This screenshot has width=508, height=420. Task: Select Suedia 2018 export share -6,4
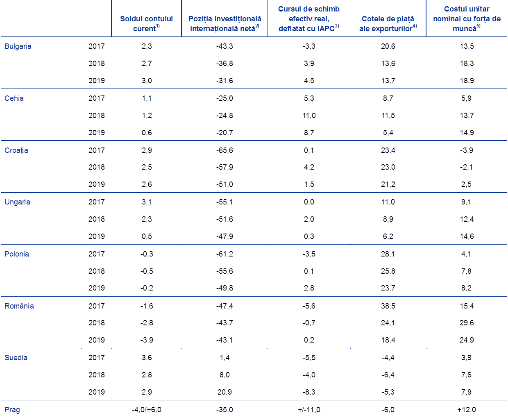[x=388, y=375]
